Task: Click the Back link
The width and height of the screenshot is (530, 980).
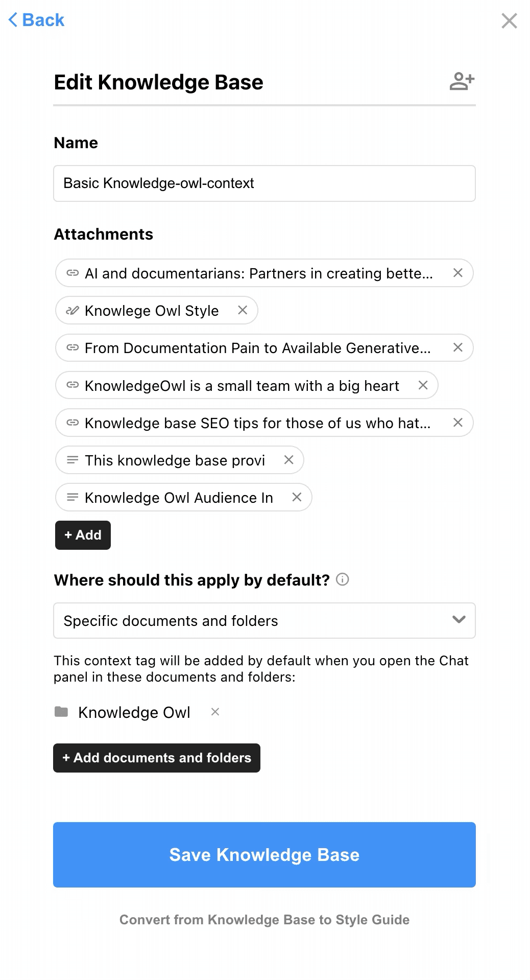Action: pyautogui.click(x=35, y=20)
